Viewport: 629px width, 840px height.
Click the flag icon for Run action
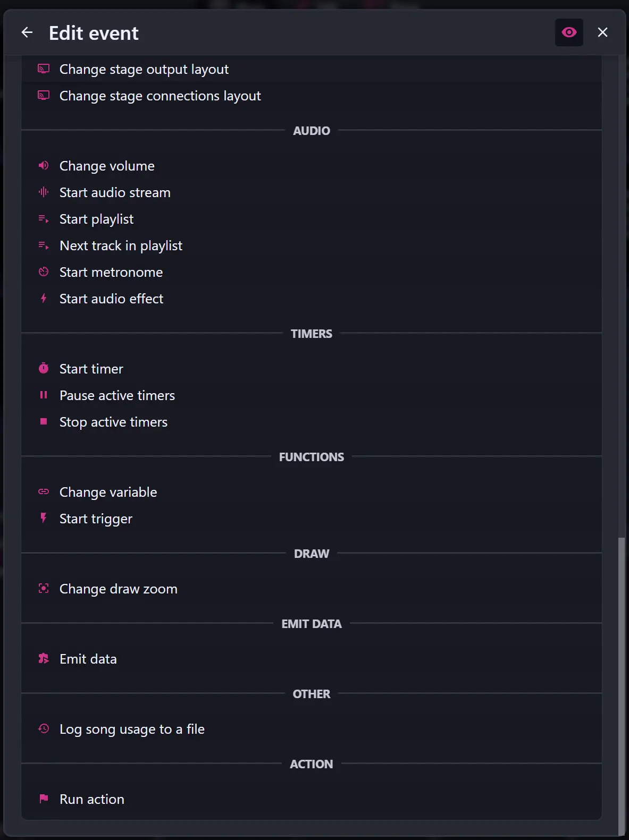pos(44,799)
